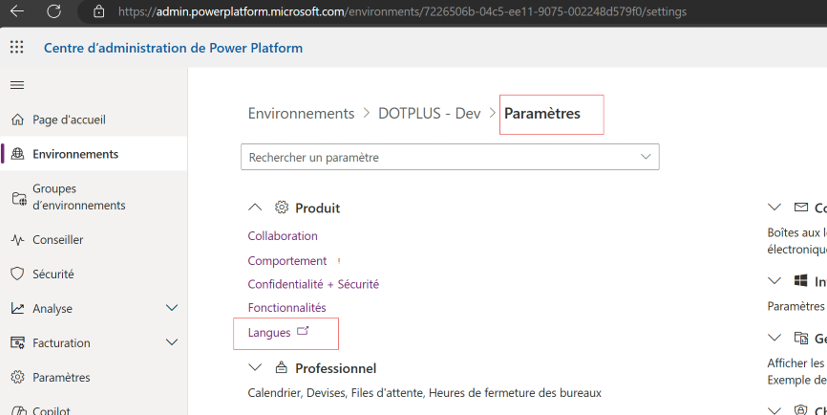
Task: Open the Rechercher un paramètre dropdown
Action: click(x=645, y=157)
